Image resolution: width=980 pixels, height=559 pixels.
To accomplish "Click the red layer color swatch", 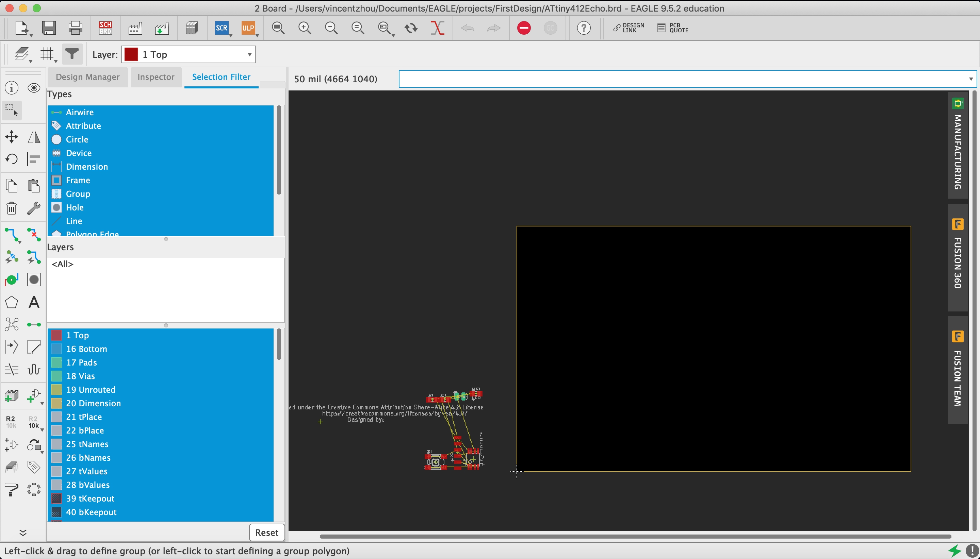I will (131, 54).
